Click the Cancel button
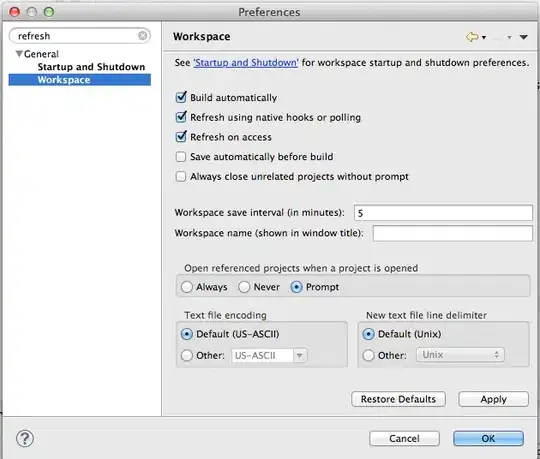Image resolution: width=540 pixels, height=459 pixels. [404, 438]
